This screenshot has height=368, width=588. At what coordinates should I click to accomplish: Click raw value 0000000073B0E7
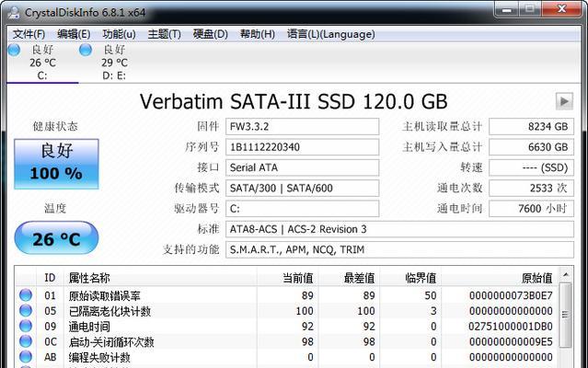pos(511,295)
